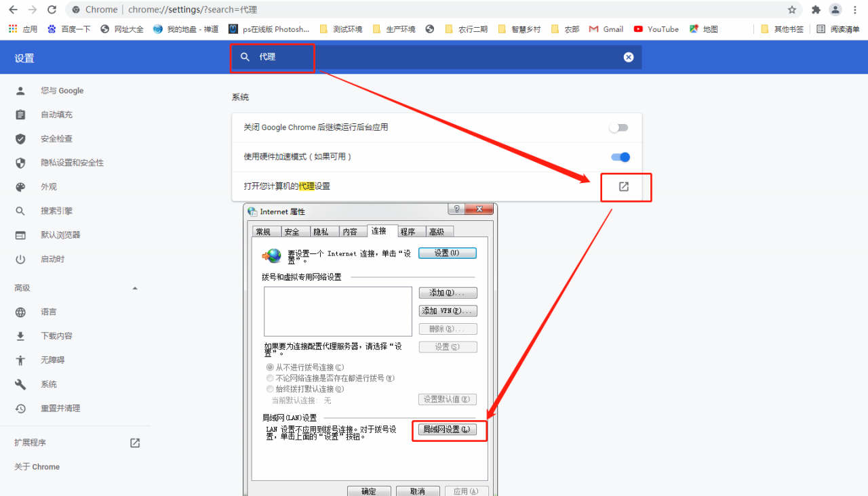Click the 扩展程序 external link icon
Viewport: 868px width, 496px height.
135,442
